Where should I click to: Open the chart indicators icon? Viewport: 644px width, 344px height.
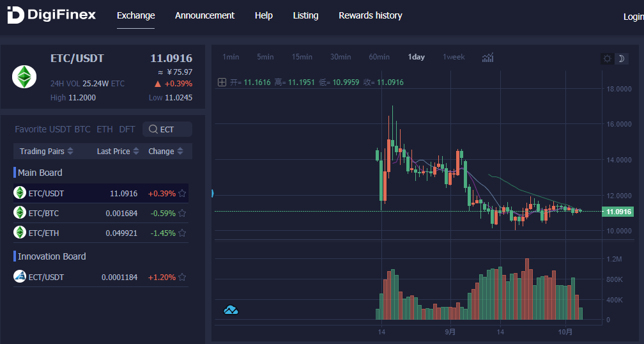tap(487, 58)
